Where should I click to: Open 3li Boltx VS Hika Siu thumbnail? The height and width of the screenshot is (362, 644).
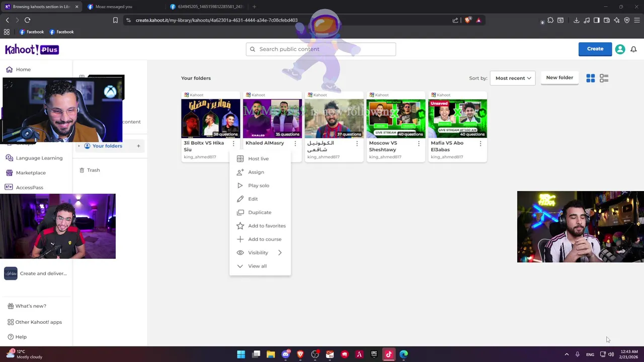211,119
